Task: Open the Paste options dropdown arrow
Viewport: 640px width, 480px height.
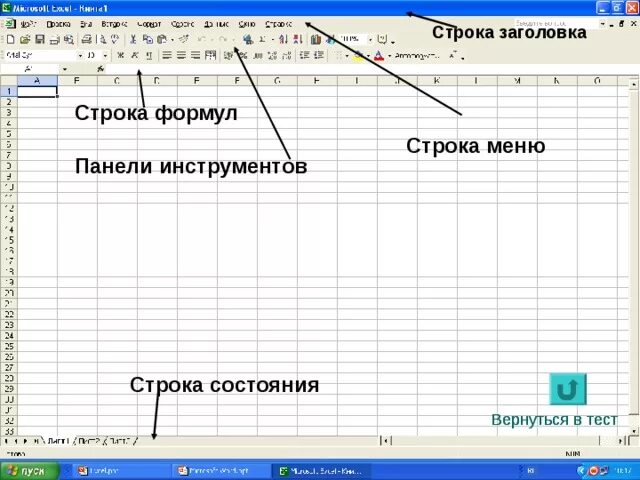Action: tap(173, 40)
